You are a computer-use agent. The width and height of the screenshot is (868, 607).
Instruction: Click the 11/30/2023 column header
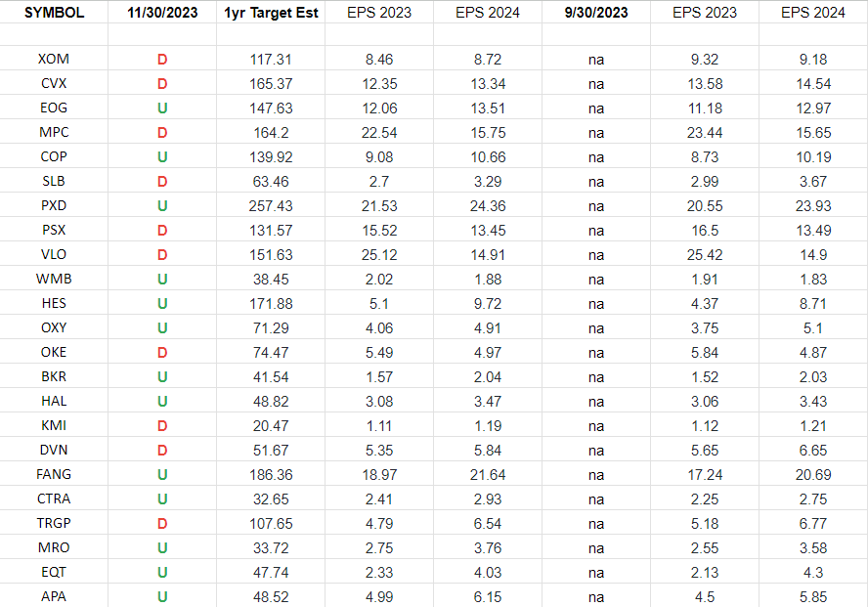click(162, 13)
